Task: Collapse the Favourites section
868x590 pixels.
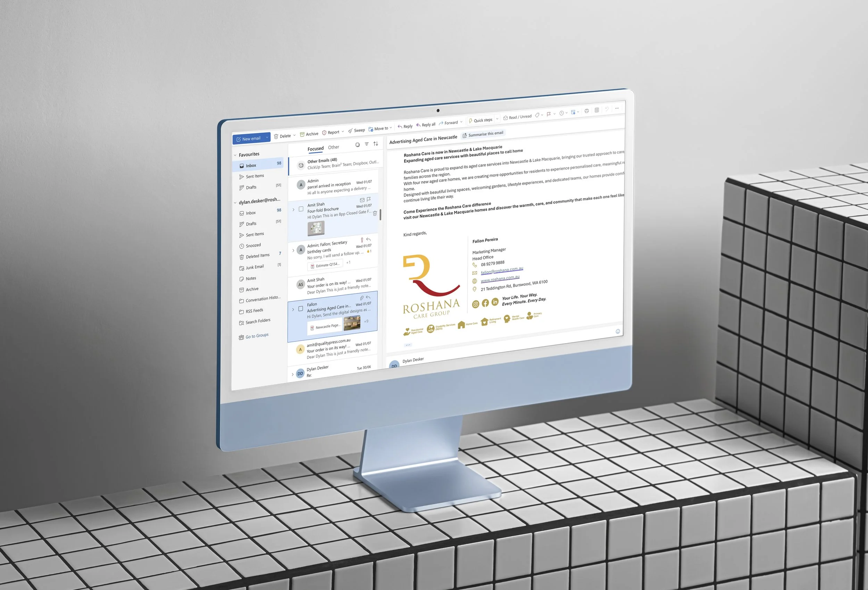Action: tap(235, 155)
